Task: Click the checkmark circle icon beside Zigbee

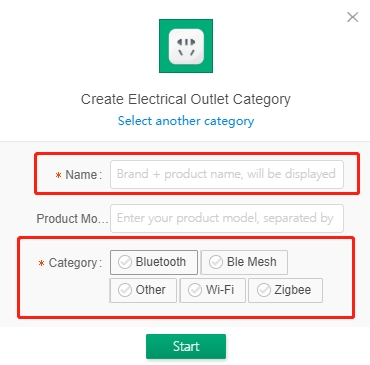Action: point(264,290)
